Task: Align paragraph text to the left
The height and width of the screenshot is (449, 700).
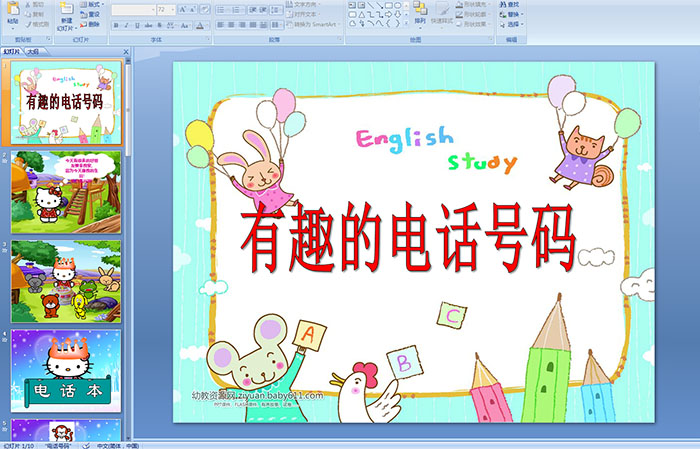Action: tap(220, 25)
